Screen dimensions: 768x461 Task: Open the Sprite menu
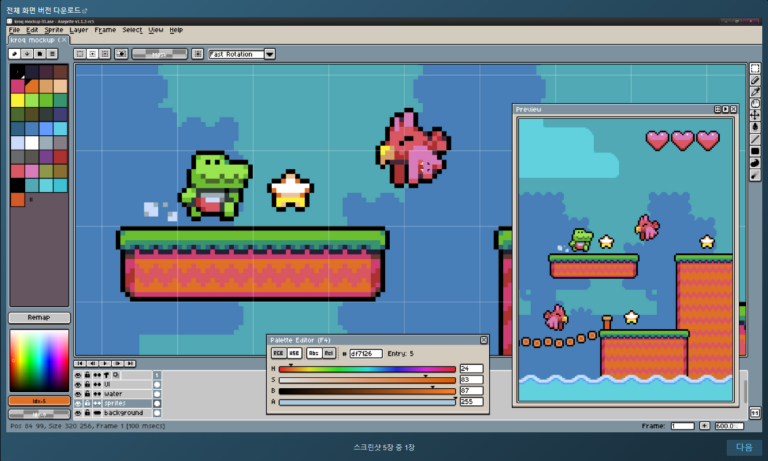point(54,30)
